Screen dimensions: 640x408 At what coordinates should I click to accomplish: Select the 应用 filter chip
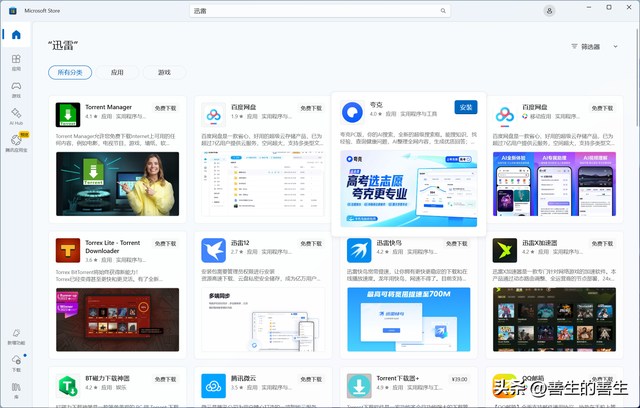pos(117,72)
